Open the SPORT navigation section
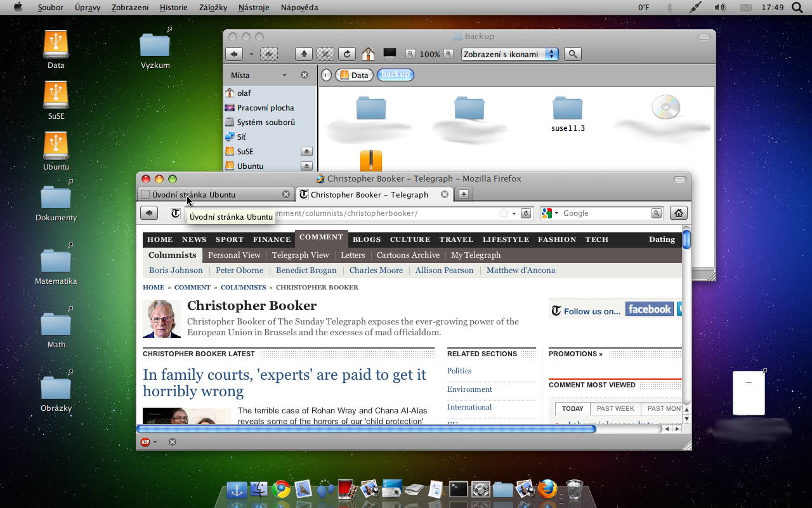 230,239
